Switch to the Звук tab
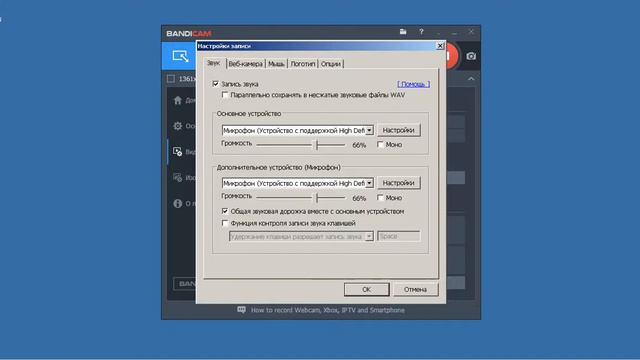Screen dimensions: 640x360 point(214,63)
